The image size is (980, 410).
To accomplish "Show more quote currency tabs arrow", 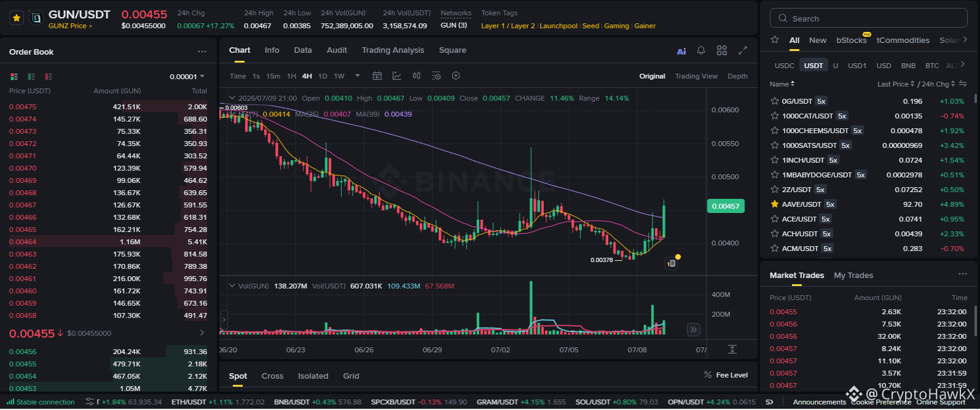I will 962,64.
